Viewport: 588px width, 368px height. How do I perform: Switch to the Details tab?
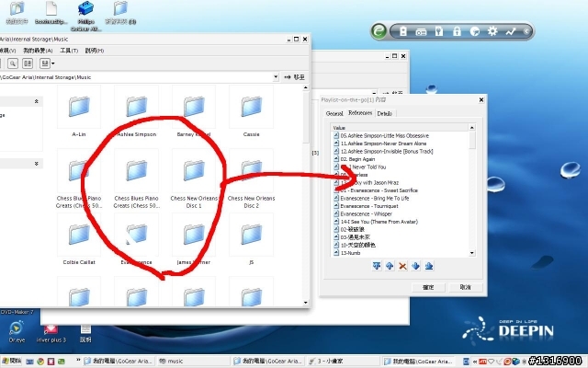coord(385,113)
